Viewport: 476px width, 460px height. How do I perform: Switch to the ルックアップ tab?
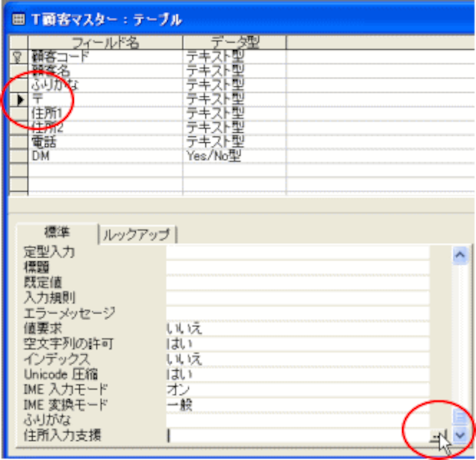(137, 234)
